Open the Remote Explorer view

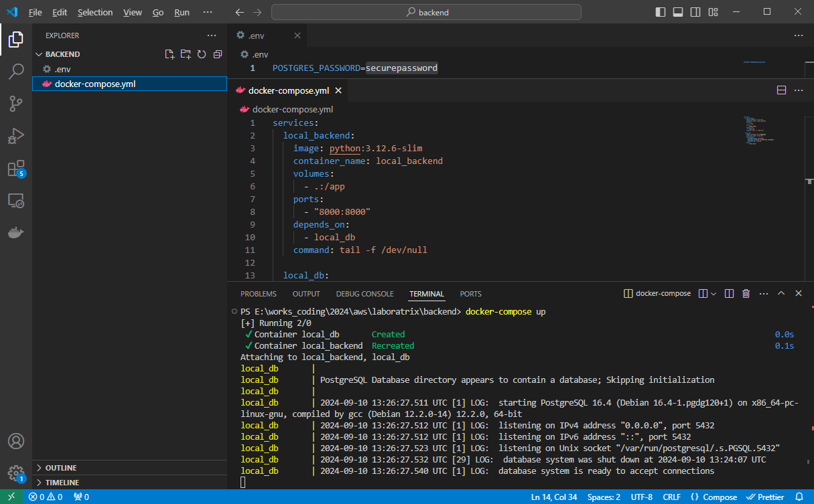pyautogui.click(x=16, y=200)
